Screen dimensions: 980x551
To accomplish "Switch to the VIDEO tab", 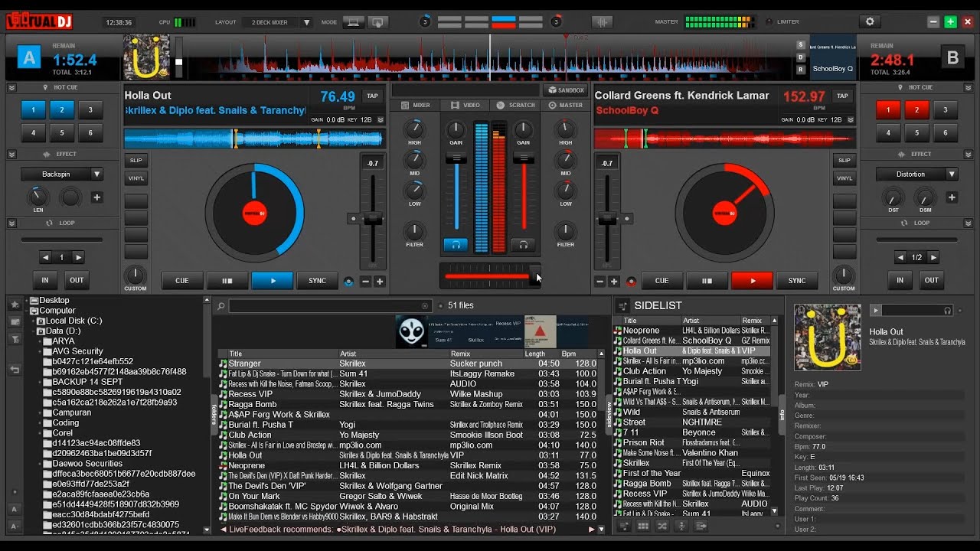I will [465, 105].
